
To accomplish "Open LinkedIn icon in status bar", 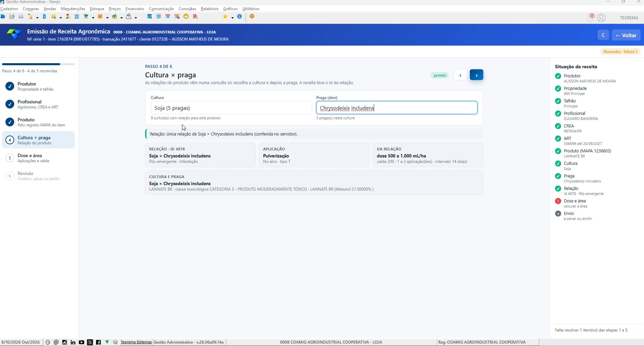I will 73,342.
